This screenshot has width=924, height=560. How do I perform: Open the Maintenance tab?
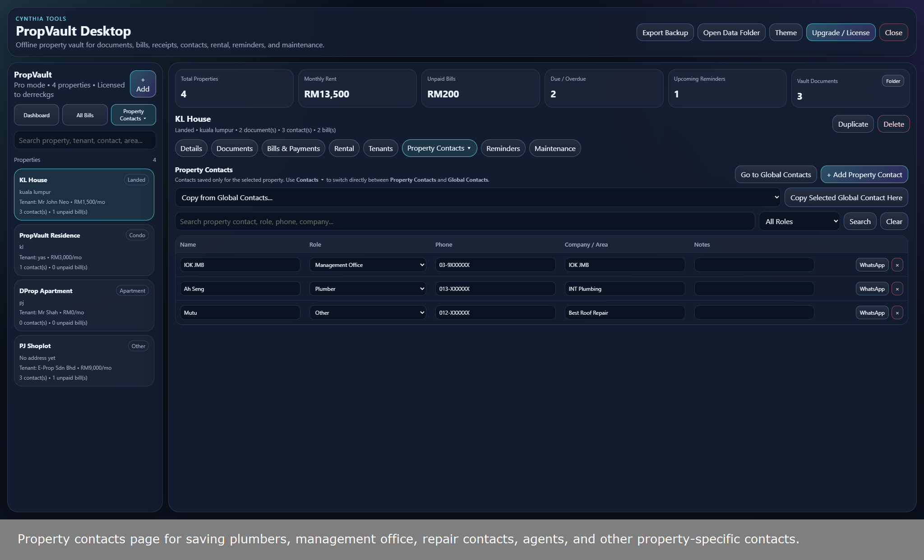point(554,148)
